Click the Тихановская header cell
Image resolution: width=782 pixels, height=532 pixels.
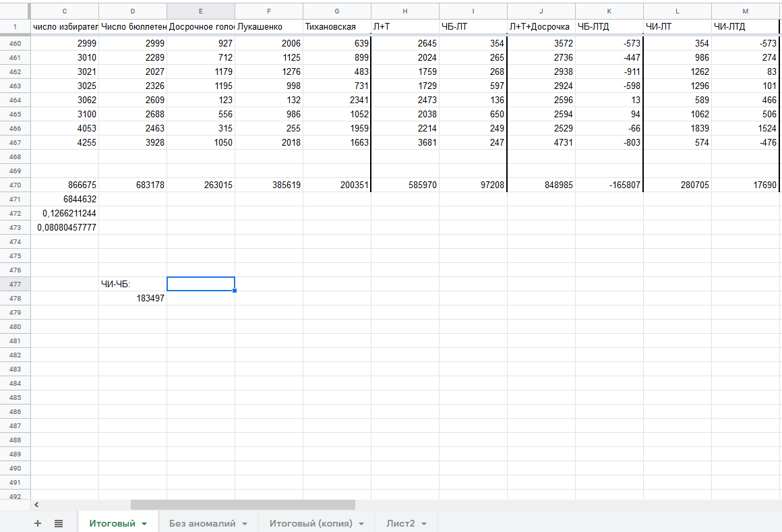coord(337,26)
